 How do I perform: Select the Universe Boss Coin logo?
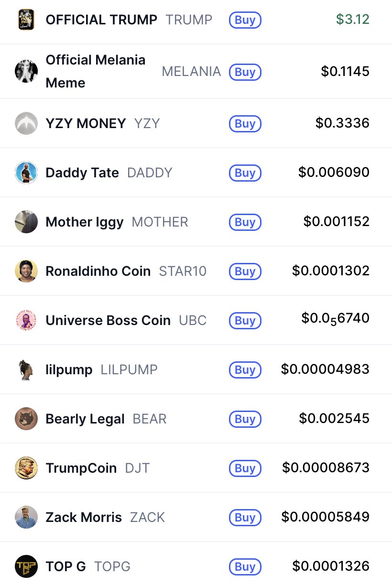pos(26,320)
